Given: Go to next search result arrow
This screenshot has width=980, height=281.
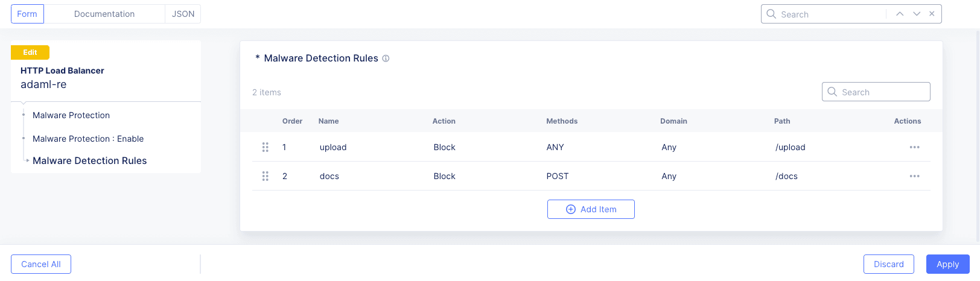Looking at the screenshot, I should click(x=917, y=14).
